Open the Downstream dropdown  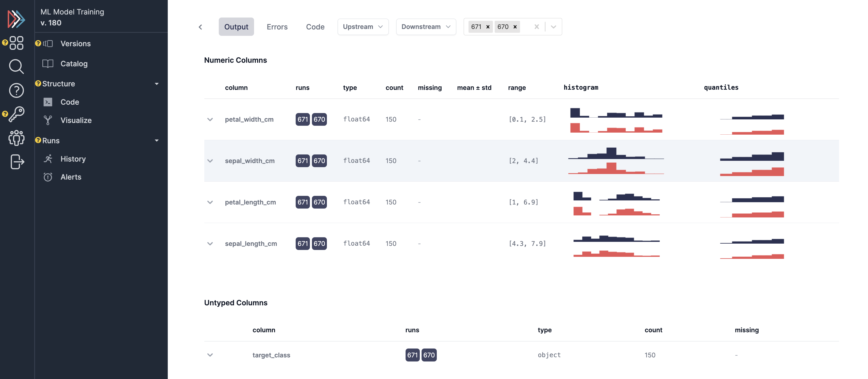[426, 27]
